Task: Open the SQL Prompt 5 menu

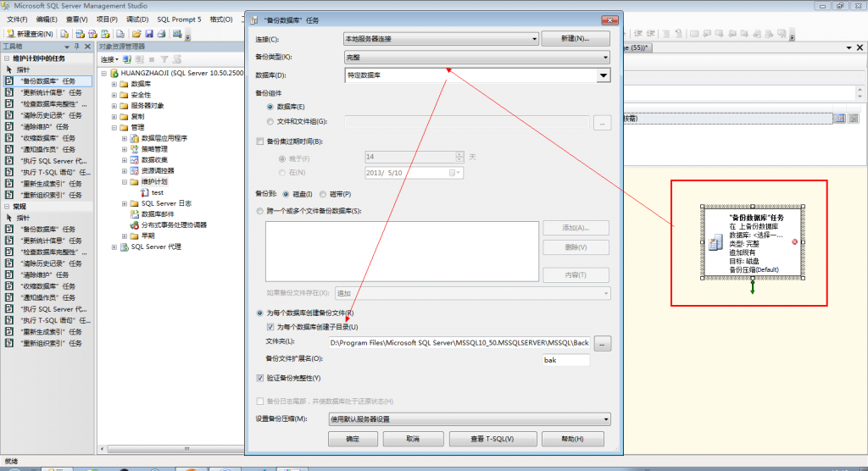Action: tap(179, 19)
